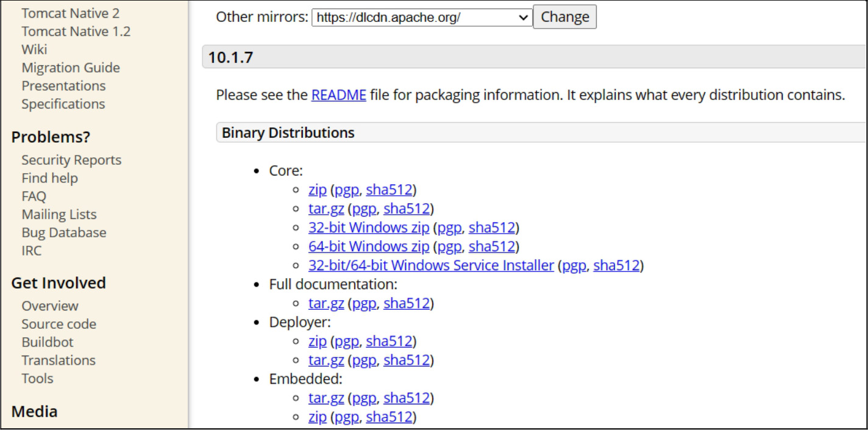The height and width of the screenshot is (430, 868).
Task: Open the Buildbot sidebar link
Action: [48, 342]
